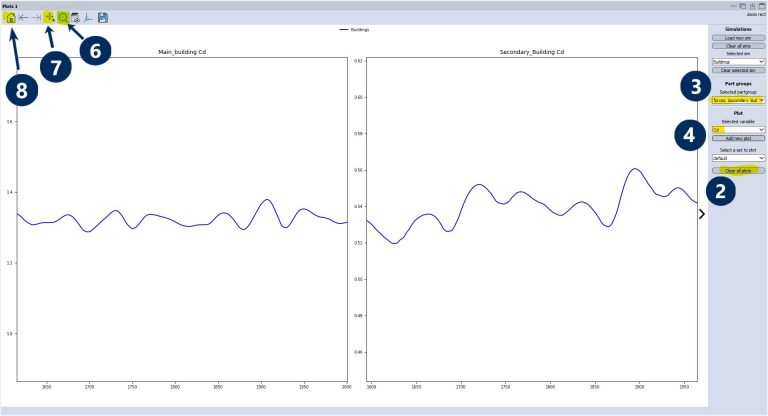Click Add new plot button
Screen dimensions: 768x416
[x=738, y=138]
